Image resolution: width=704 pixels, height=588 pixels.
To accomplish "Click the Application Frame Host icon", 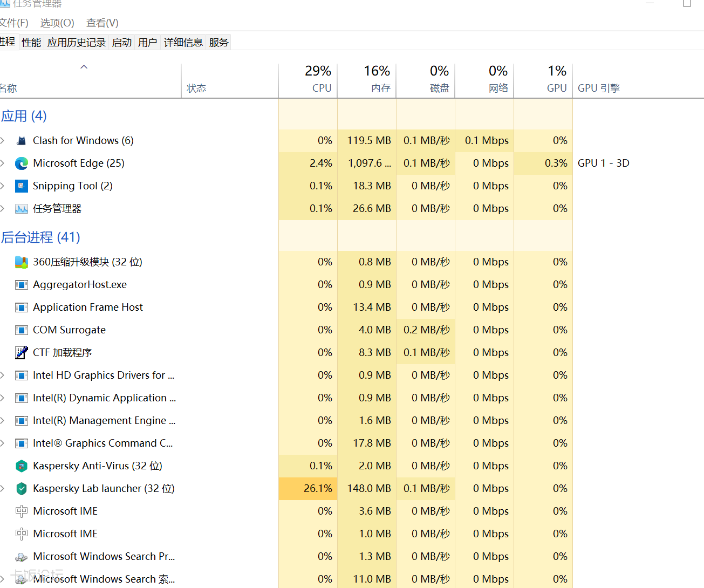I will tap(22, 307).
